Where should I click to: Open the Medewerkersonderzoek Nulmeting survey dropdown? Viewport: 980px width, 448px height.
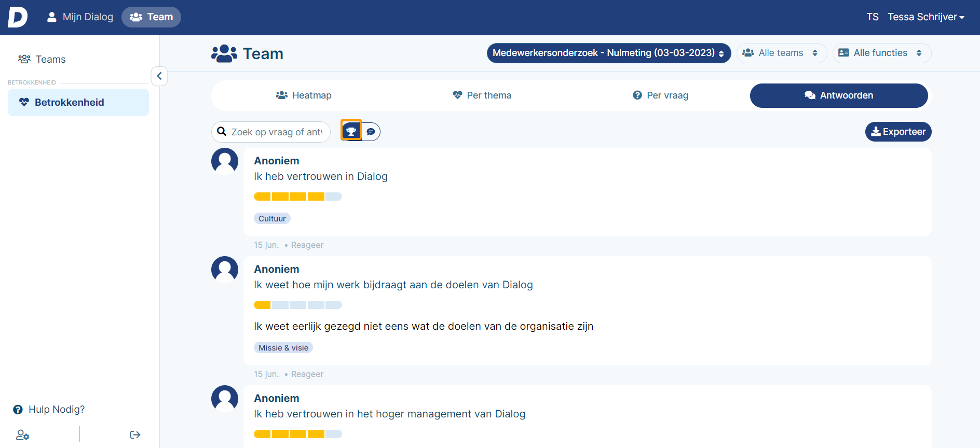609,53
